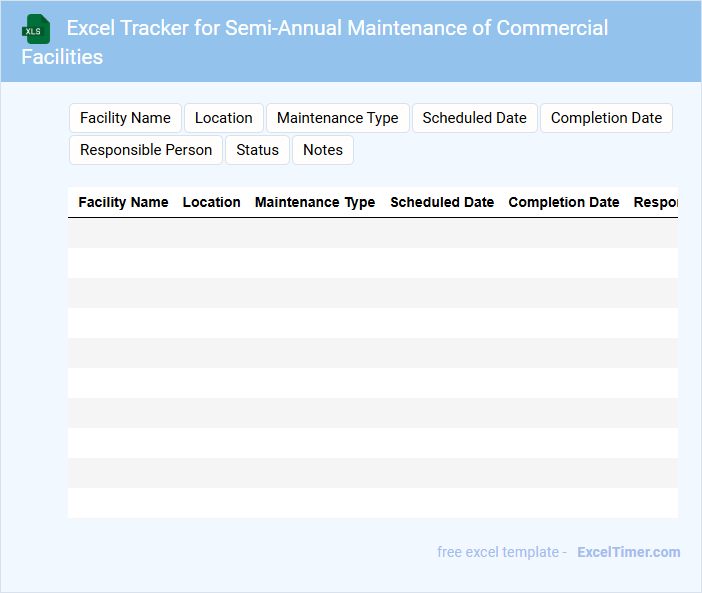Select the Facility Name tag button
The width and height of the screenshot is (702, 593).
pos(125,118)
